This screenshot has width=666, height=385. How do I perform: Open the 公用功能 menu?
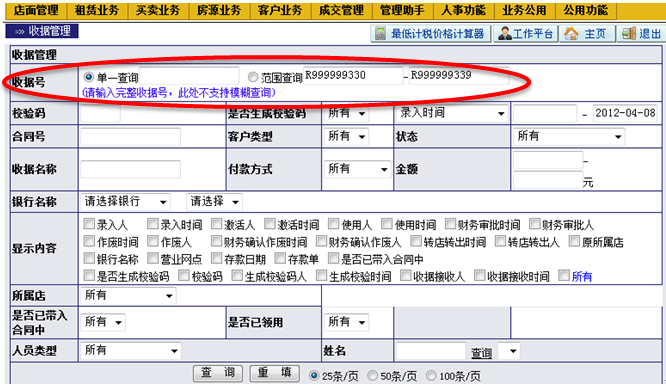point(586,10)
